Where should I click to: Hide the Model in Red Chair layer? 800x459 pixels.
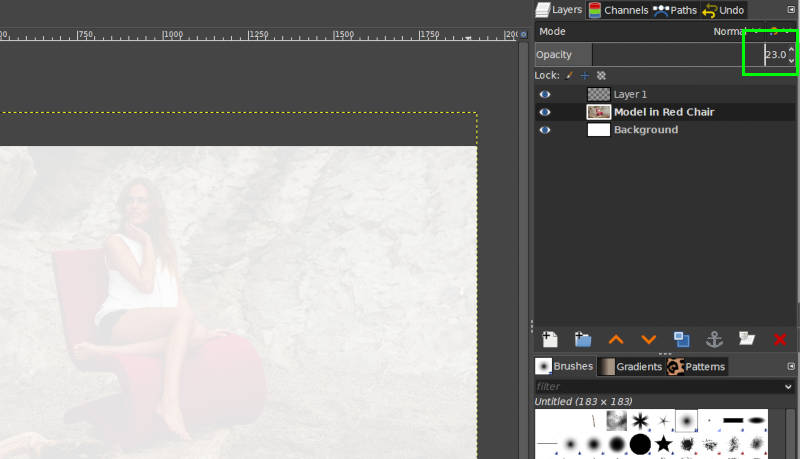click(x=545, y=112)
